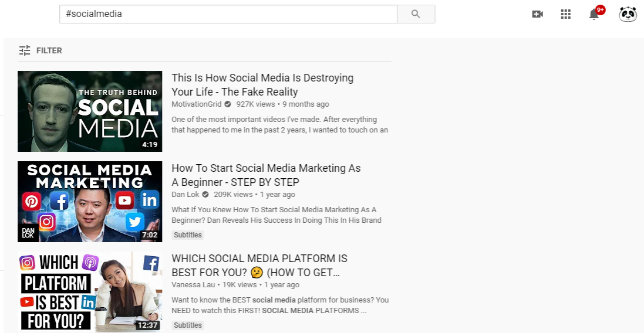Open the YouTube apps grid

click(565, 14)
